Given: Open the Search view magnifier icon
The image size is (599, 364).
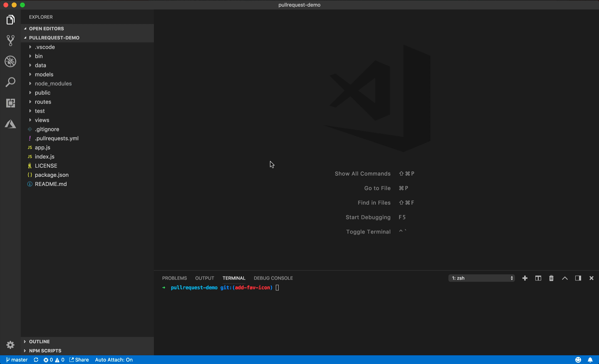Looking at the screenshot, I should coord(10,82).
